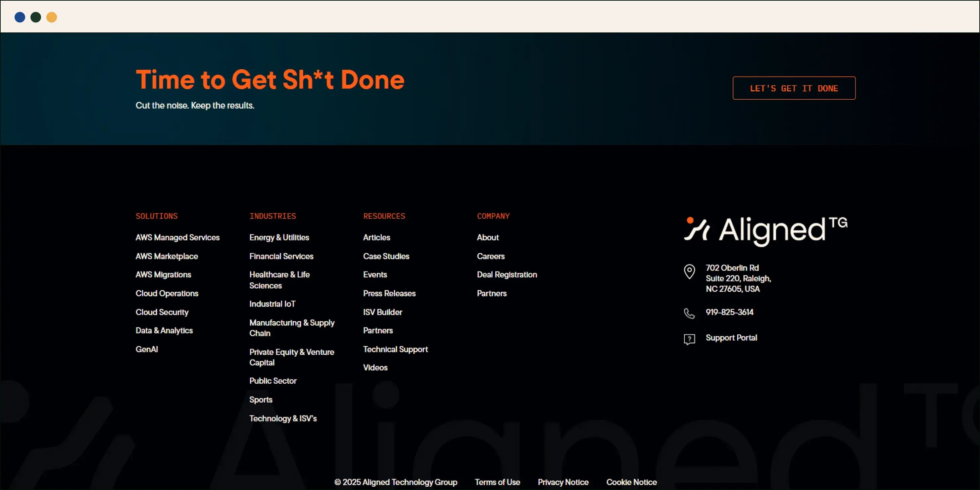
Task: Go to Deal Registration under Company
Action: (x=507, y=275)
